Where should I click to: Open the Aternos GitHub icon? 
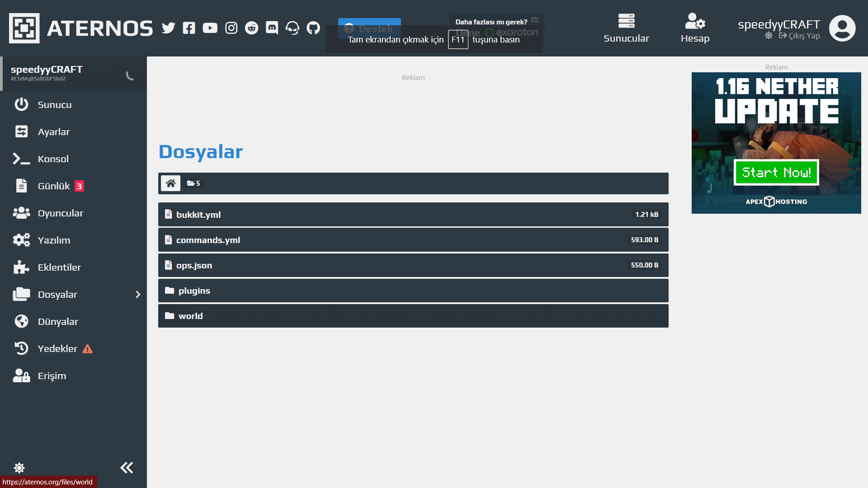tap(313, 28)
